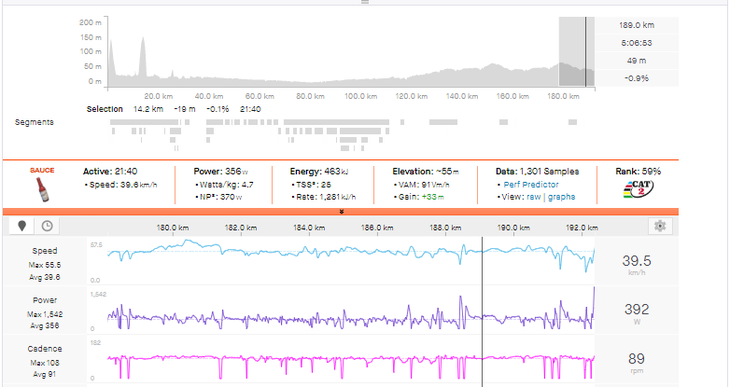Click the CAT 2 rank badge
The image size is (730, 387).
[638, 189]
